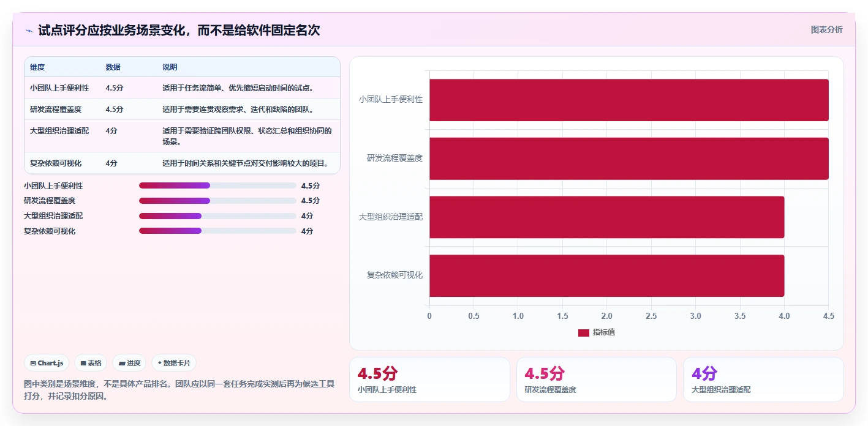
Task: Click the 大型组织治理适配 progress bar
Action: click(x=217, y=216)
